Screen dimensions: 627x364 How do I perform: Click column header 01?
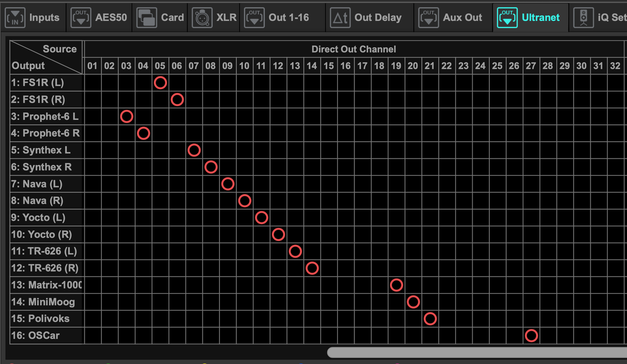[93, 66]
